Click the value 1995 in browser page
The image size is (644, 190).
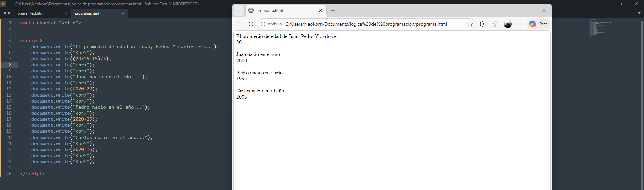pyautogui.click(x=242, y=79)
